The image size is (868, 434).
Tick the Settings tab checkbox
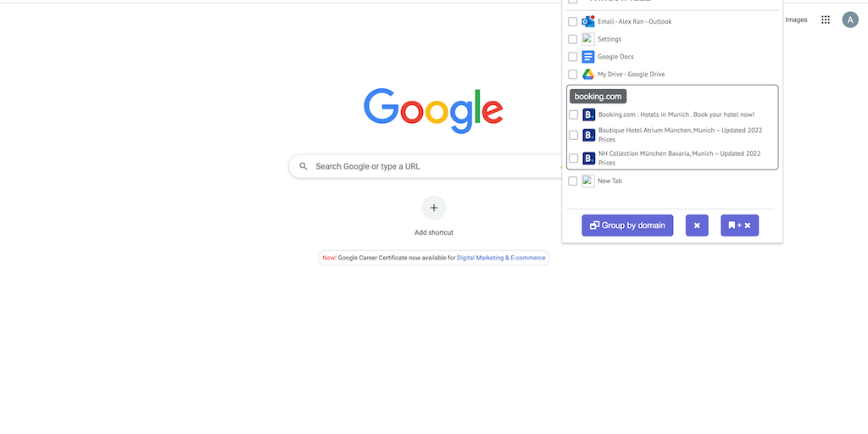point(572,39)
